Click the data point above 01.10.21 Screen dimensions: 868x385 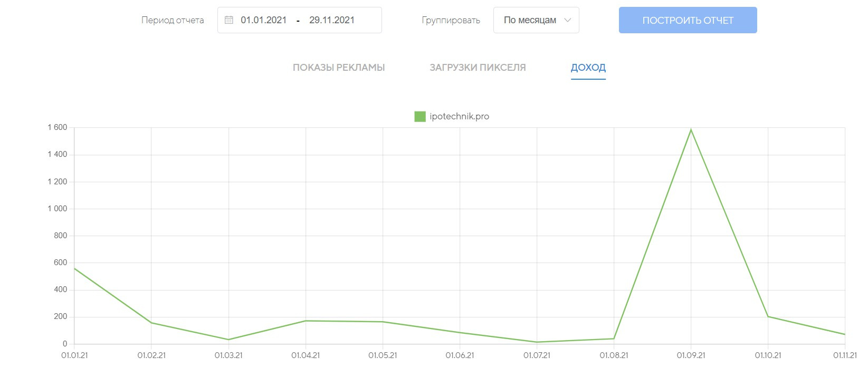coord(768,316)
